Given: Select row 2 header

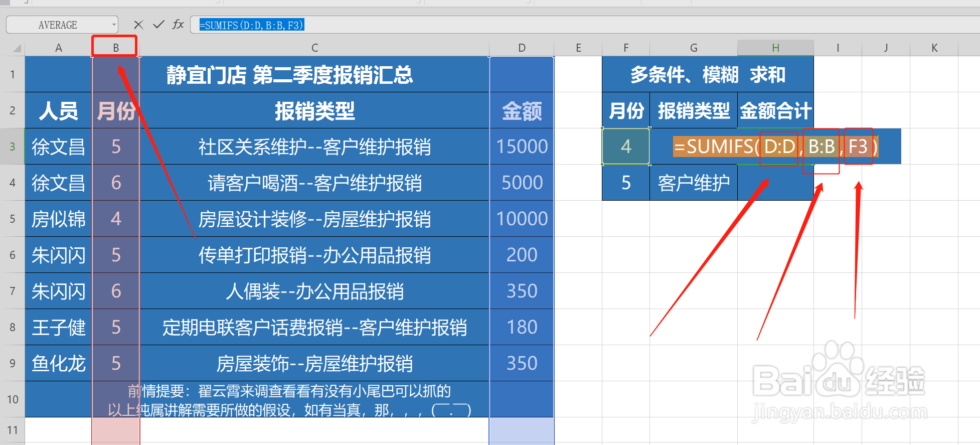Looking at the screenshot, I should (13, 110).
